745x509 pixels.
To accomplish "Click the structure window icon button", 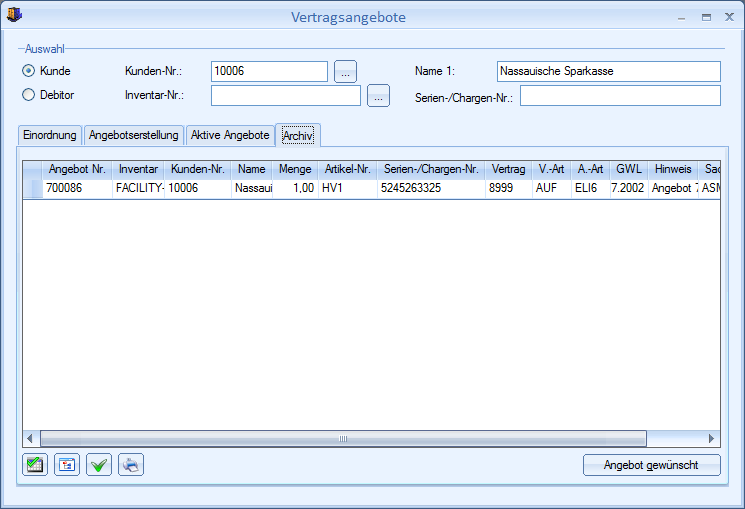I will (67, 465).
